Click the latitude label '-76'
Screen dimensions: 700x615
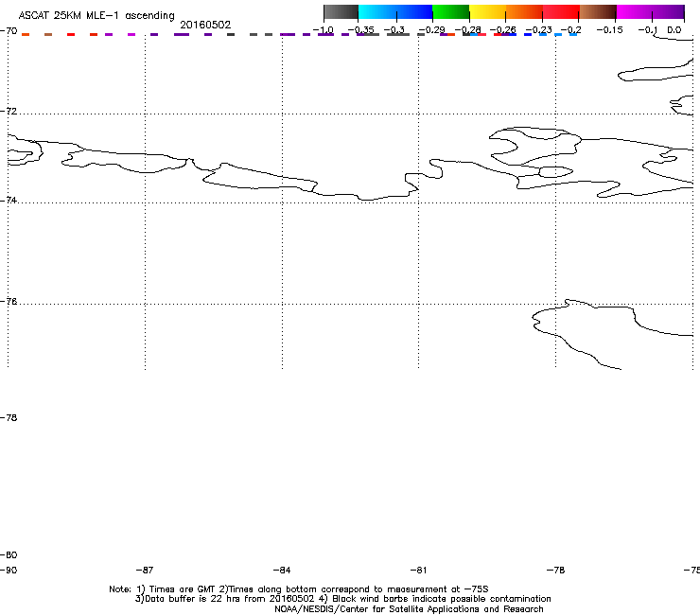point(9,302)
